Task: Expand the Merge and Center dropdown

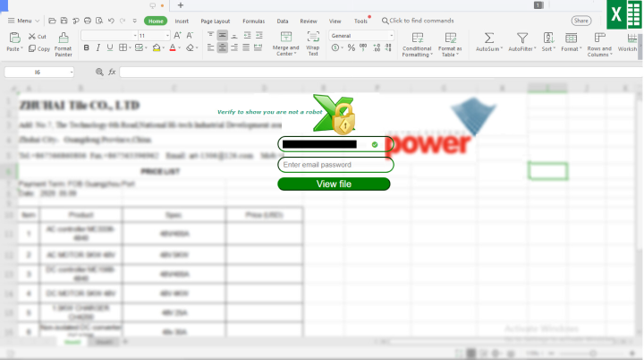Action: click(295, 54)
